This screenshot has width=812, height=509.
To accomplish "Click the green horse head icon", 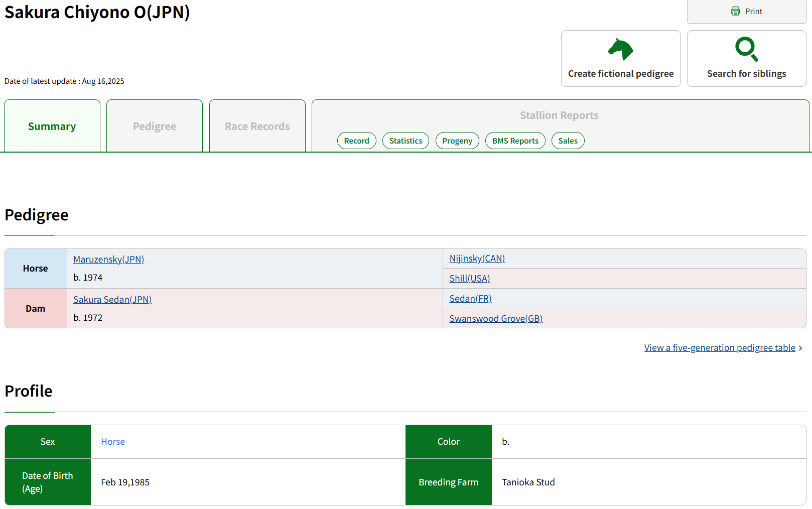I will click(621, 49).
